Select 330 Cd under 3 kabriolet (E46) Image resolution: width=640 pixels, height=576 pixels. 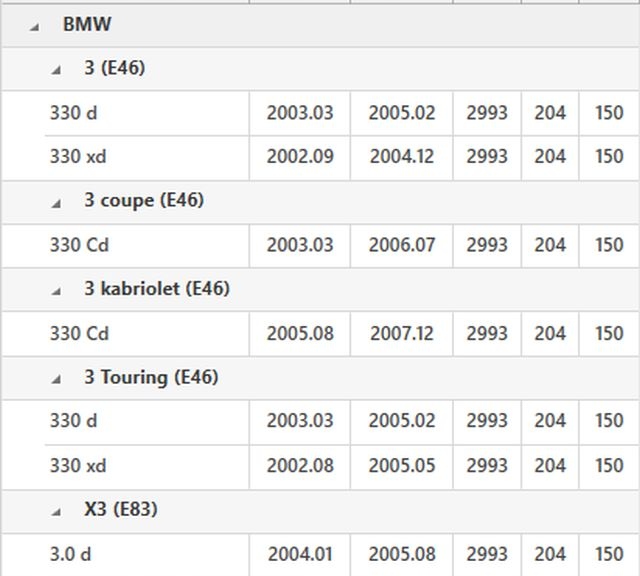pos(80,333)
